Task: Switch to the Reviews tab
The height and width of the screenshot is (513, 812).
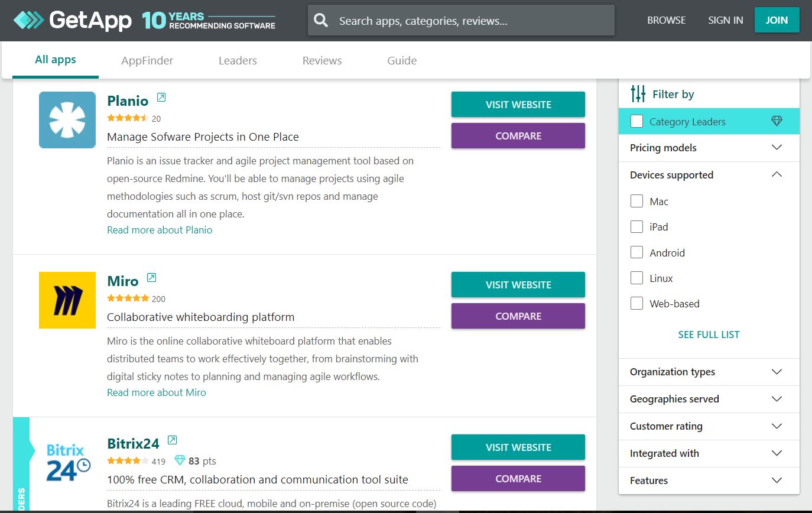Action: [x=322, y=60]
